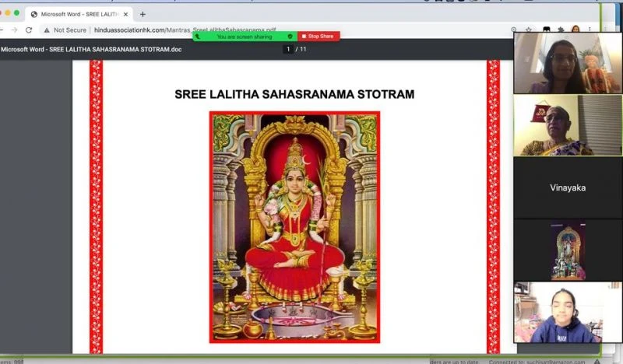623x364 pixels.
Task: Open the extensions puzzle icon
Action: (x=561, y=30)
